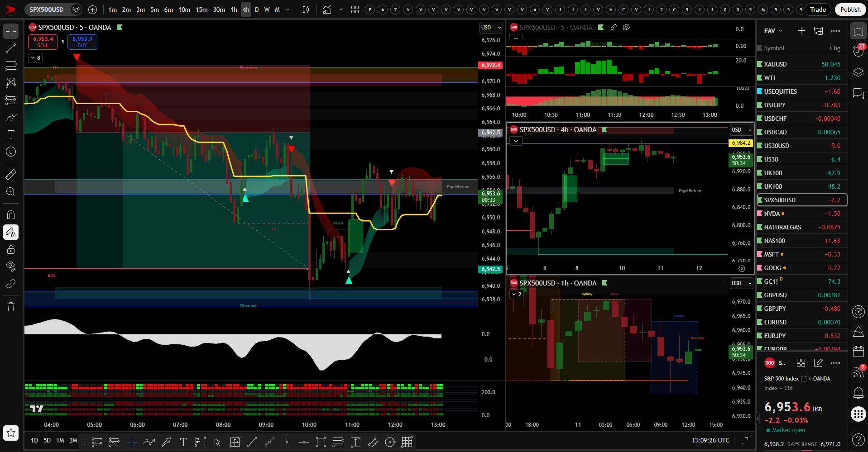
Task: Open the USD currency dropdown on the 5-minute chart
Action: pyautogui.click(x=491, y=28)
